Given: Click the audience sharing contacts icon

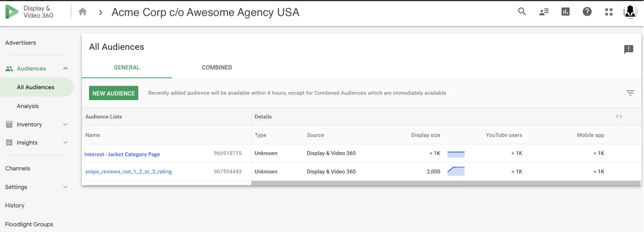Looking at the screenshot, I should click(x=543, y=12).
